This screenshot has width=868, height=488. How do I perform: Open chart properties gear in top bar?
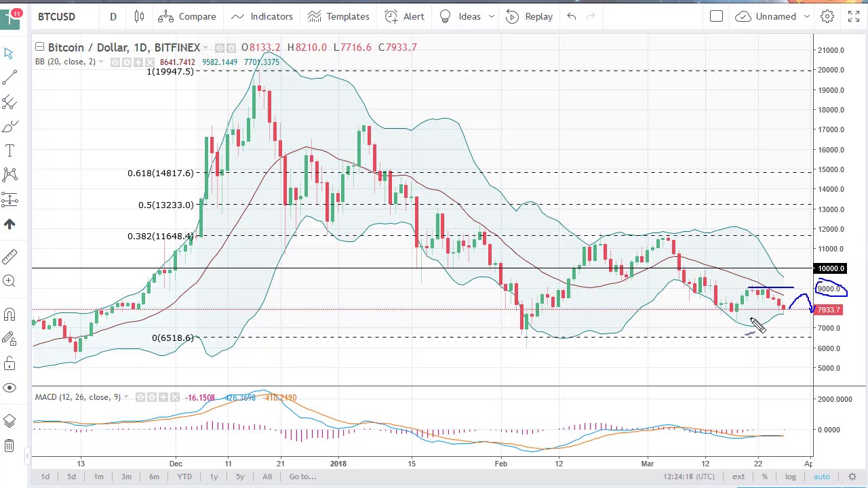(827, 16)
